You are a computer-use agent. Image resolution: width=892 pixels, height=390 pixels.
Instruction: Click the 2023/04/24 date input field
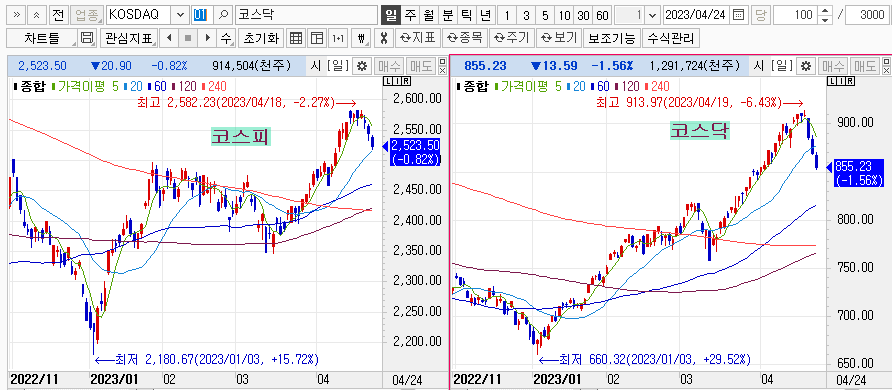pos(696,15)
